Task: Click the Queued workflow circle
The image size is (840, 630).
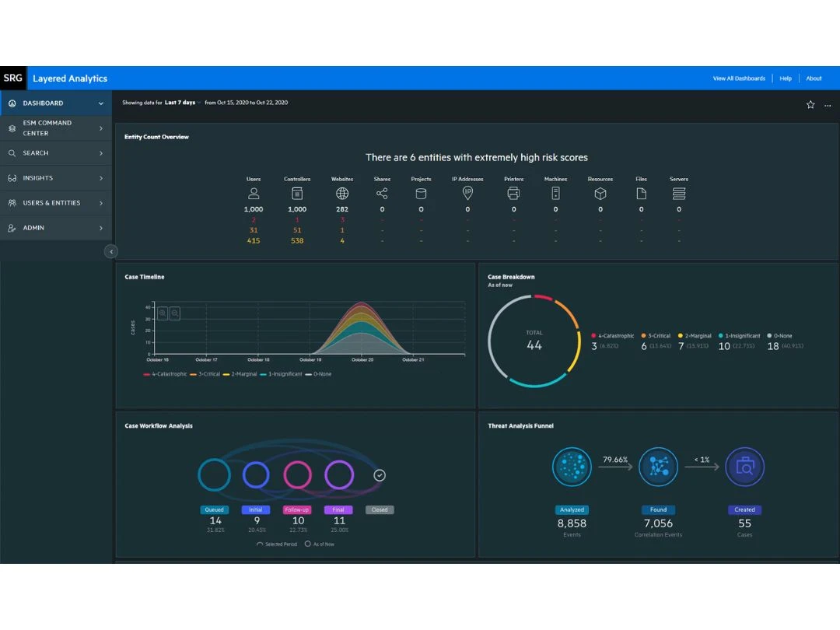Action: point(215,474)
